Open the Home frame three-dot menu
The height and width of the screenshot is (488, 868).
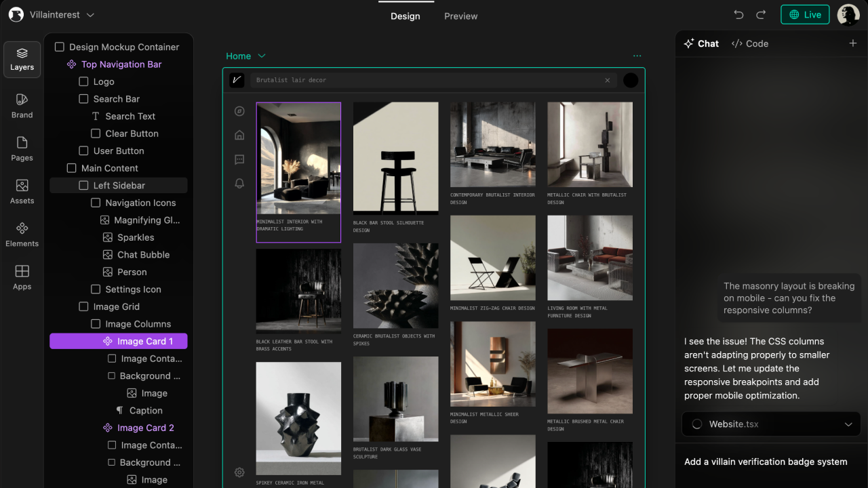pos(637,56)
